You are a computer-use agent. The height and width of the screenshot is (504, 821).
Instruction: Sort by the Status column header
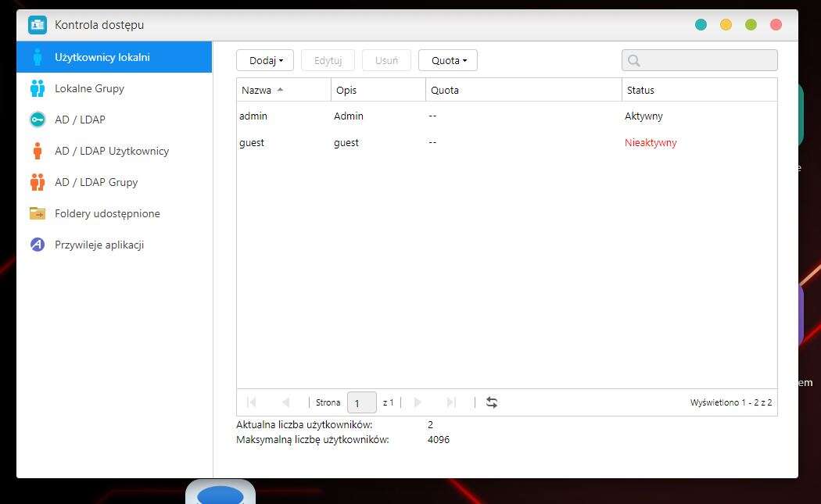coord(640,90)
